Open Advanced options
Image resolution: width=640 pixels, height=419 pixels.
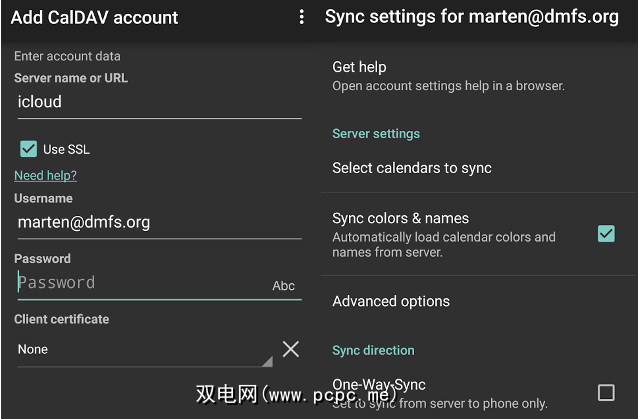pos(391,301)
